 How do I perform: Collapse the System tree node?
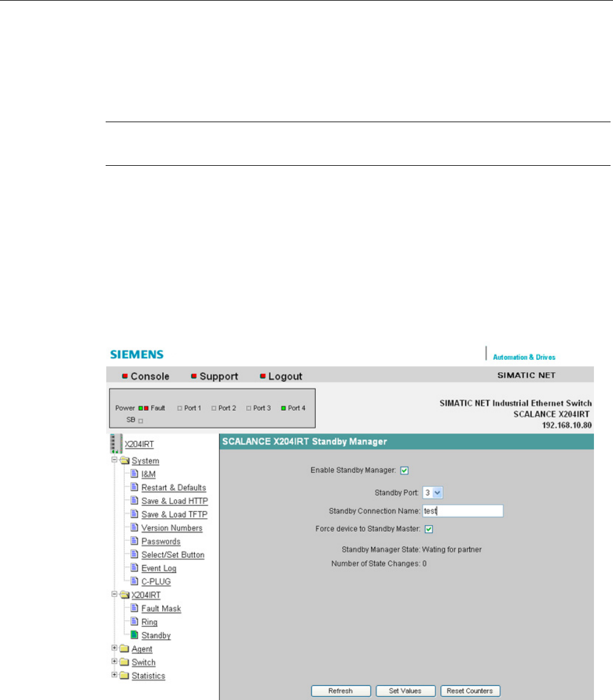coord(114,459)
